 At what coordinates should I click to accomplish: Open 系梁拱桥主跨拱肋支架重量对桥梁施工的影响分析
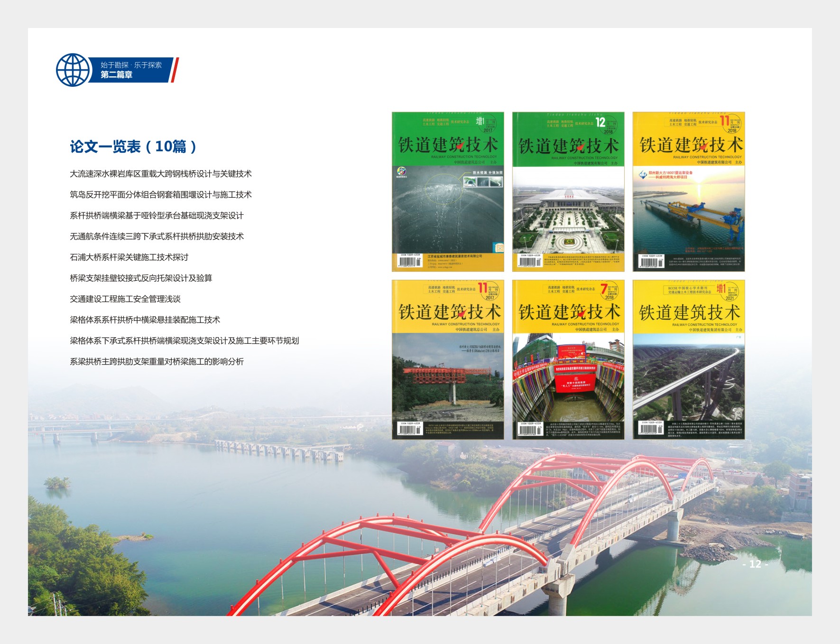point(157,362)
